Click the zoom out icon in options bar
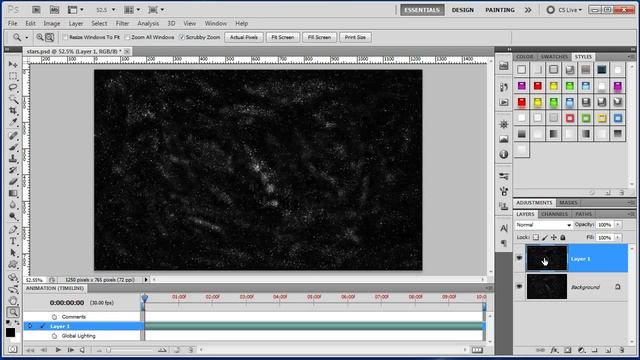The image size is (640, 360). pyautogui.click(x=49, y=37)
